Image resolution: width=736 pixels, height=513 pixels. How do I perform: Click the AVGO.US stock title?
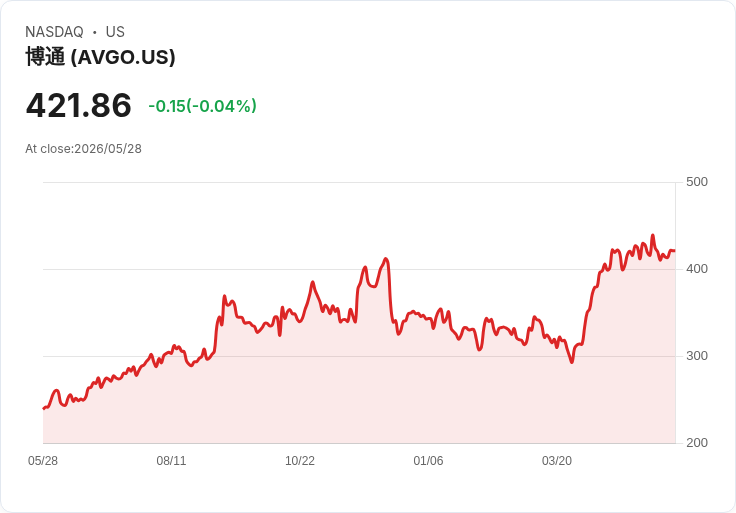pyautogui.click(x=100, y=57)
